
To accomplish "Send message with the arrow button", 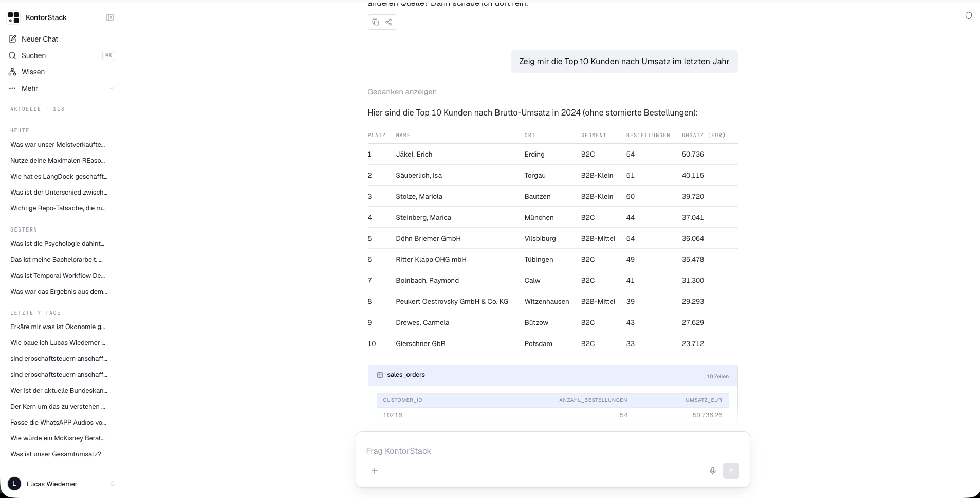I will [x=731, y=471].
